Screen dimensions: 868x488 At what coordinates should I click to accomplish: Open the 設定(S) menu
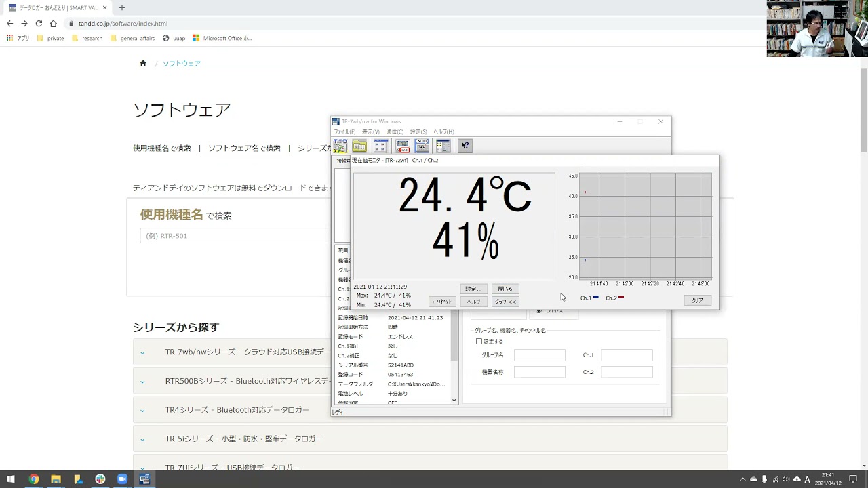click(418, 131)
